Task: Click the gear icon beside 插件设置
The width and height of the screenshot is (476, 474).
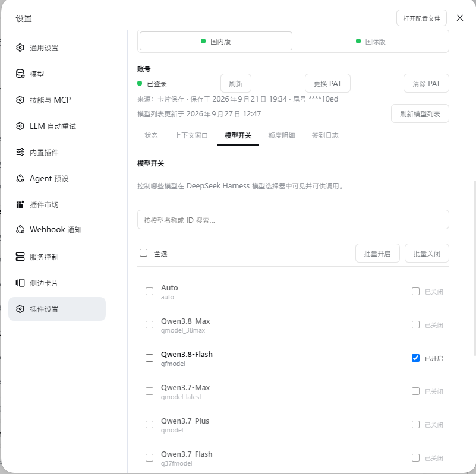Action: pyautogui.click(x=20, y=309)
